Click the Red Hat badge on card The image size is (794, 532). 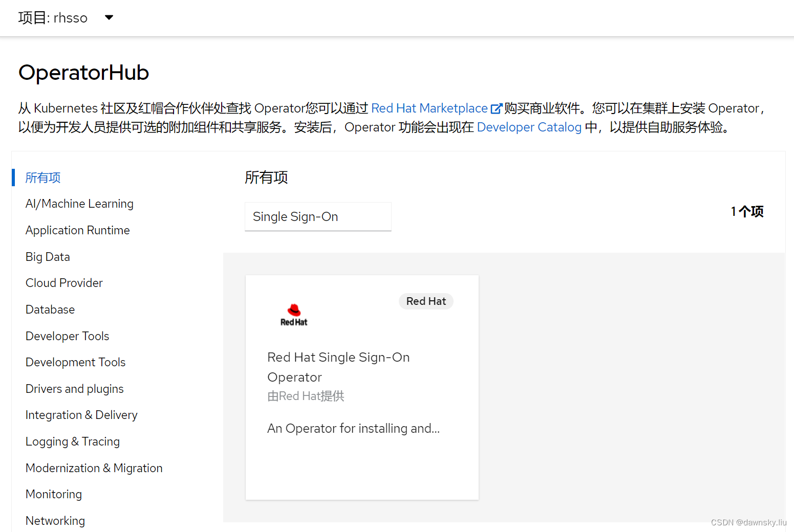(426, 301)
